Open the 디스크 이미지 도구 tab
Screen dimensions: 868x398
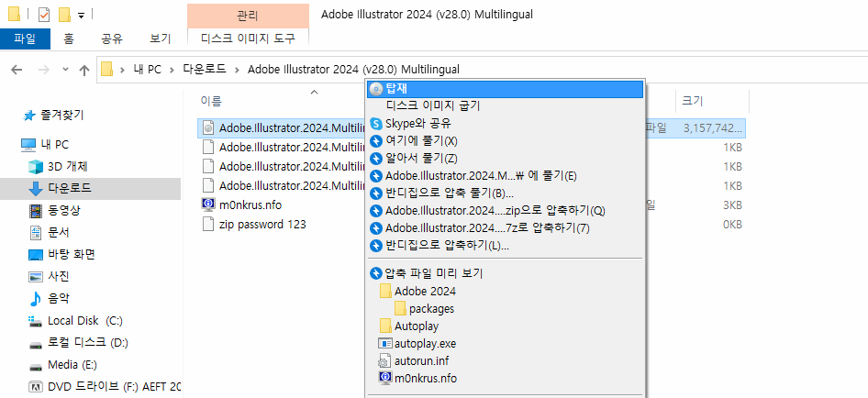(x=248, y=39)
